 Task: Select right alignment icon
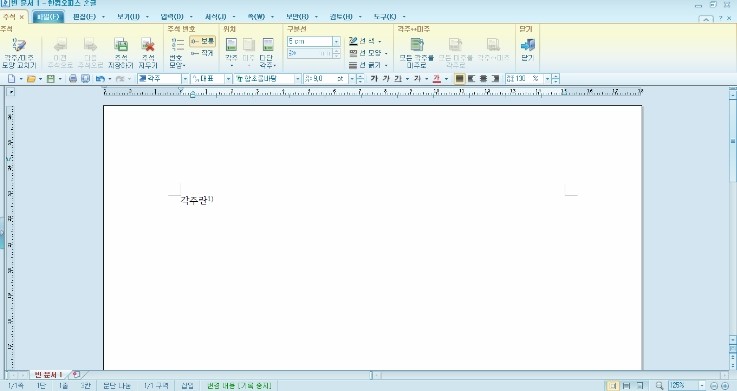[495, 79]
